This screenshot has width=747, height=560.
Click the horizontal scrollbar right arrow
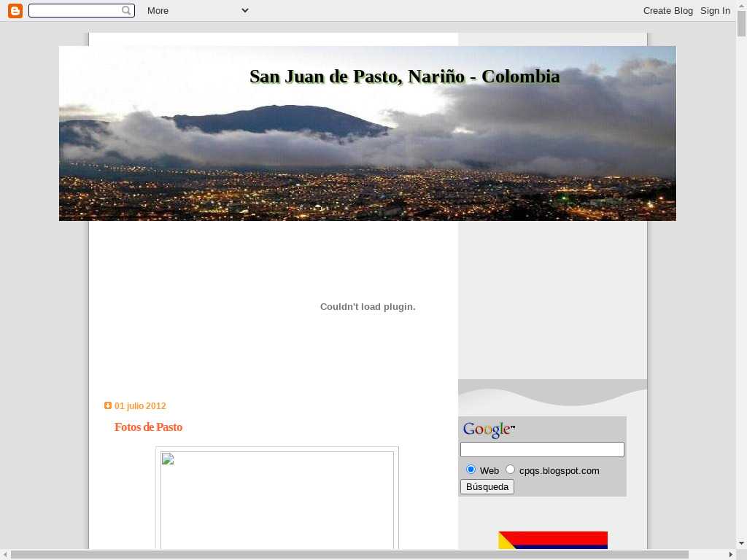click(731, 555)
